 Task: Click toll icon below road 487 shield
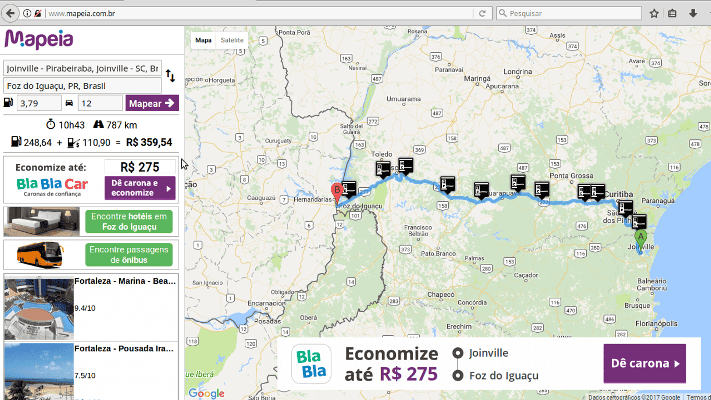518,183
